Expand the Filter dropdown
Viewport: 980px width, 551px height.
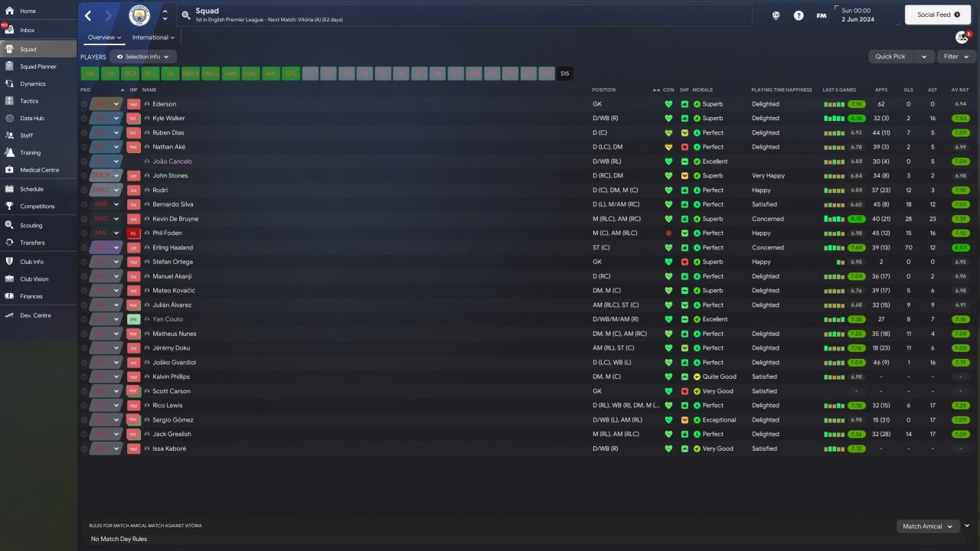956,57
